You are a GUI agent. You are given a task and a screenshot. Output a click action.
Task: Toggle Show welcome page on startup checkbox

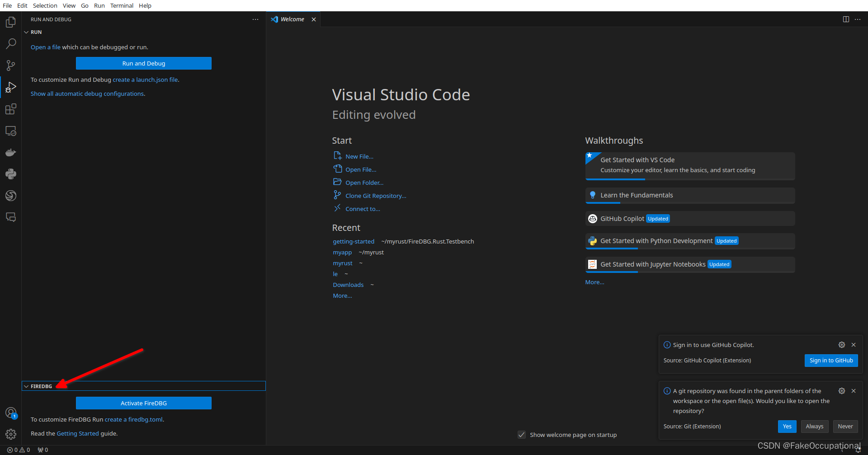coord(522,435)
